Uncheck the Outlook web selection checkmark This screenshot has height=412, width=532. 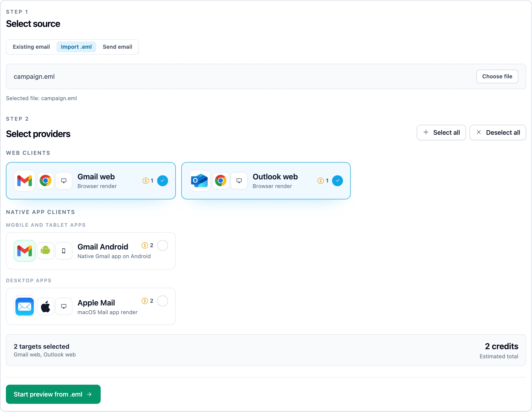[x=338, y=181]
